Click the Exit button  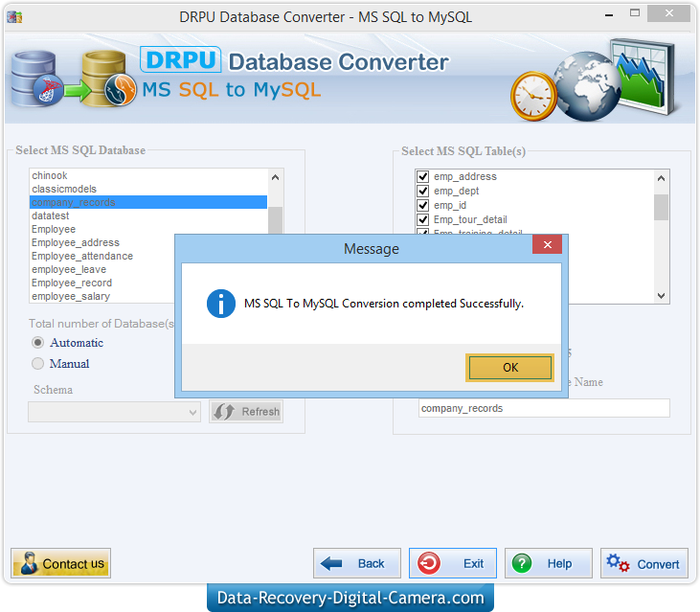tap(453, 563)
